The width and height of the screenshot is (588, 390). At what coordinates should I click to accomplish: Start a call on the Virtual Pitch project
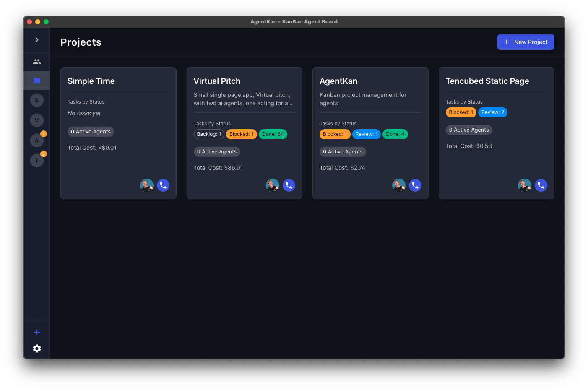tap(289, 185)
